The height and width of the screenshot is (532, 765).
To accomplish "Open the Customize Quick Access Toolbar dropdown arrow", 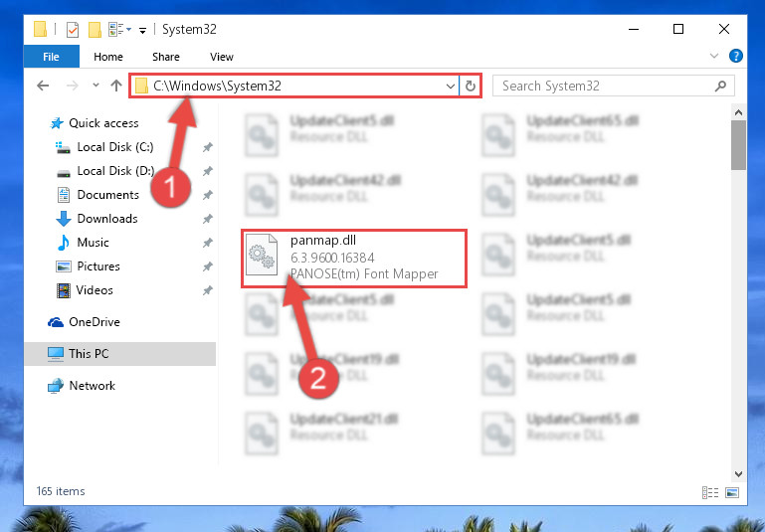I will pos(142,31).
